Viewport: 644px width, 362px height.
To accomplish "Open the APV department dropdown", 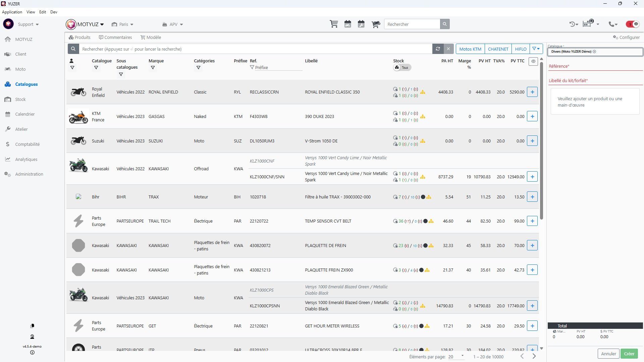I will 173,24.
